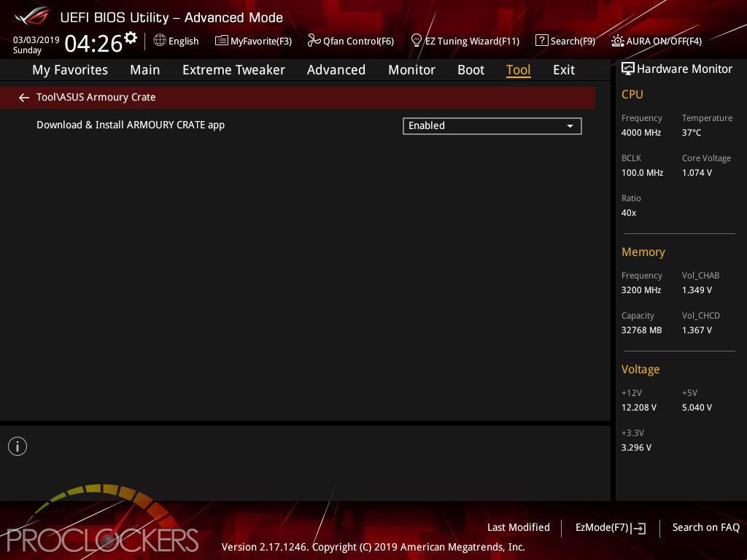
Task: Switch to My Favorites tab
Action: pos(70,70)
